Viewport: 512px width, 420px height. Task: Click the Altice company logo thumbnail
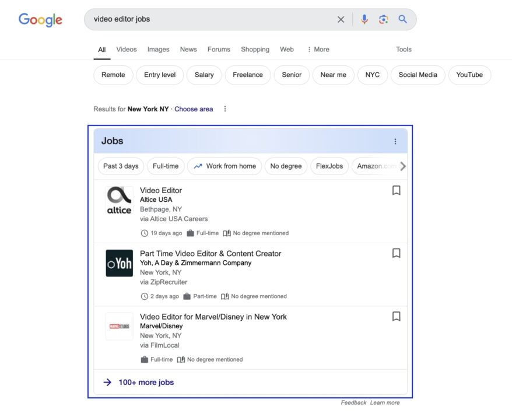[x=119, y=200]
